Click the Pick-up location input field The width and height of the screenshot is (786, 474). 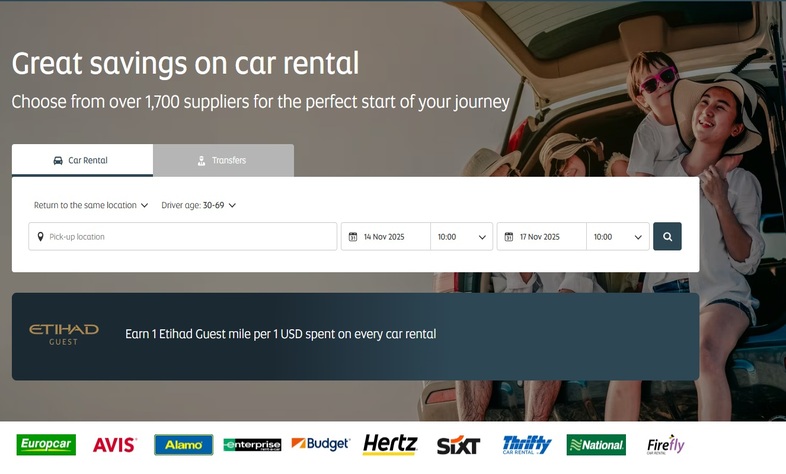click(183, 237)
